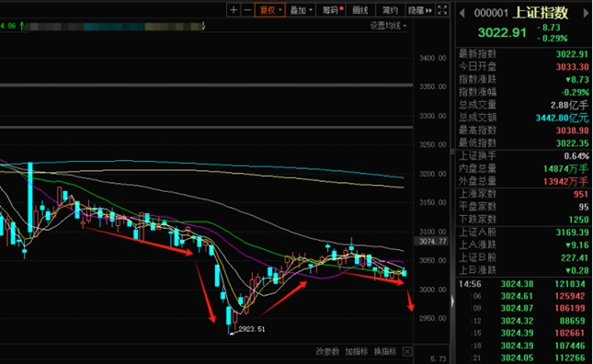This screenshot has width=593, height=364.
Task: Hide side panel via 隐藏 button
Action: (x=420, y=10)
